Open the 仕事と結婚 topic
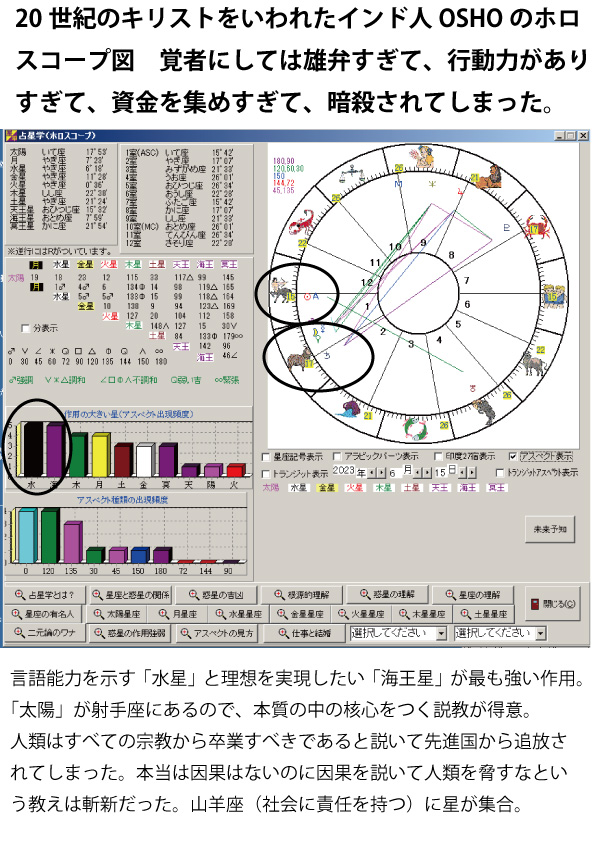The height and width of the screenshot is (842, 595). tap(304, 633)
